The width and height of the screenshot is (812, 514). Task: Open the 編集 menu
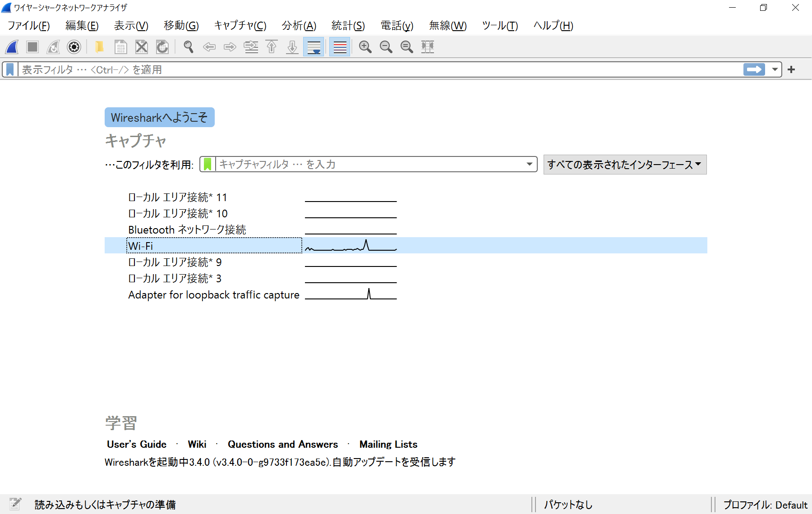(82, 26)
